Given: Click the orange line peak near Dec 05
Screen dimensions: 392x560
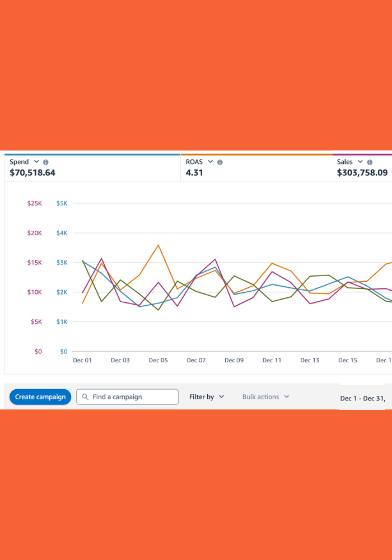Looking at the screenshot, I should coord(158,245).
